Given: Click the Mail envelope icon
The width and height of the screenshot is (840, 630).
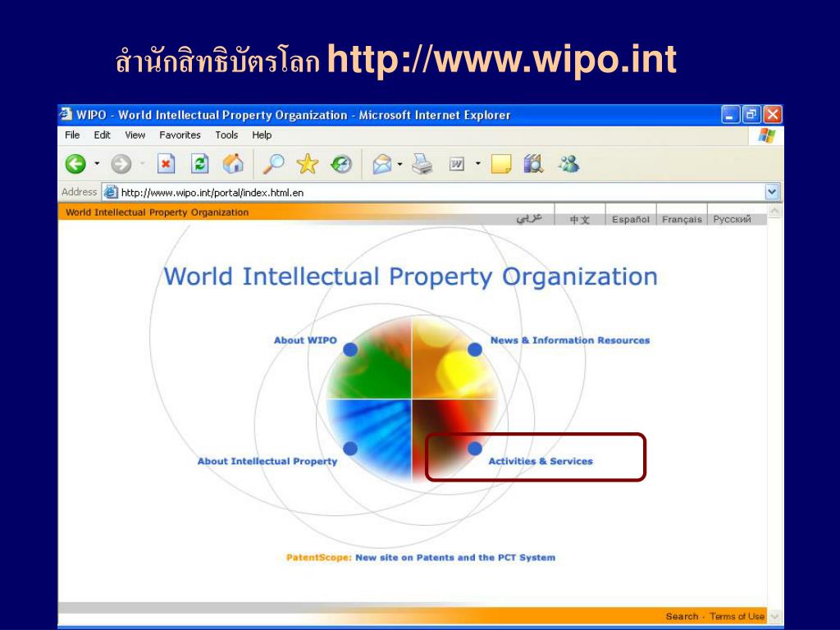Looking at the screenshot, I should [x=382, y=164].
